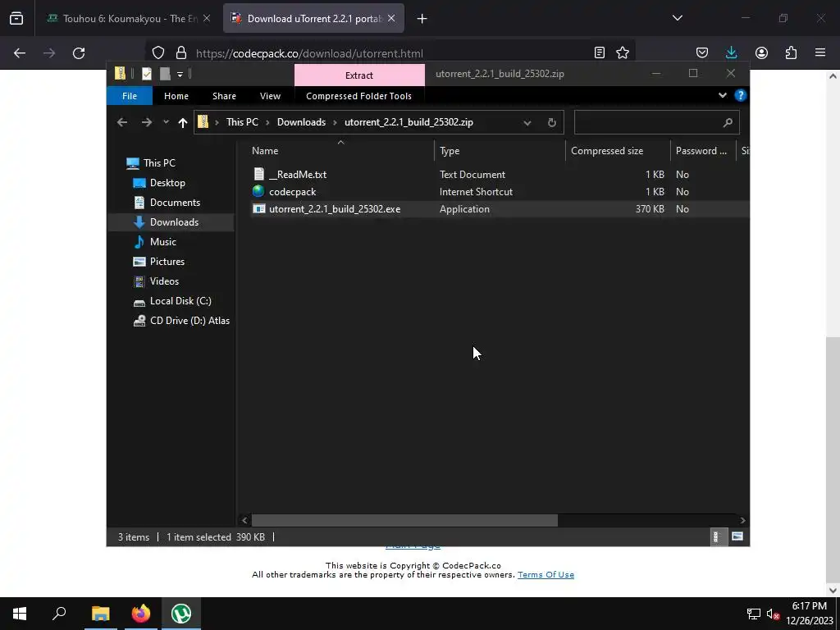Switch to Large icons view icon
Viewport: 840px width, 630px height.
pos(737,536)
